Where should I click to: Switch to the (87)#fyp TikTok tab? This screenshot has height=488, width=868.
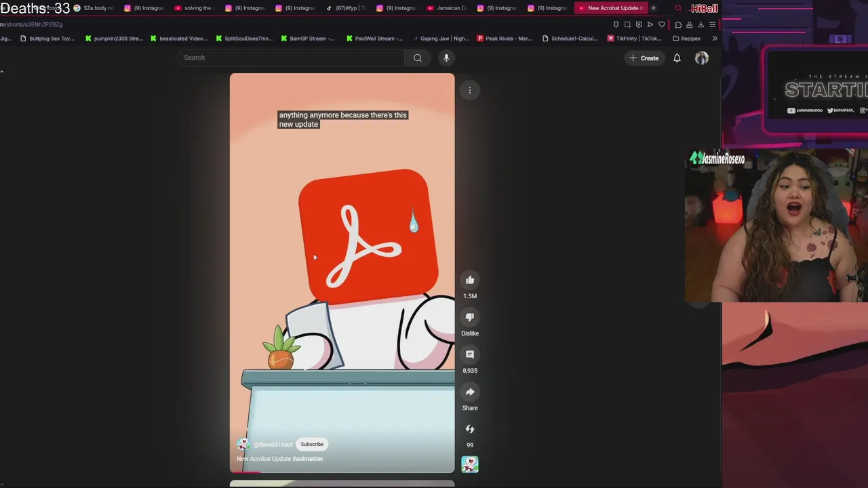(x=346, y=8)
